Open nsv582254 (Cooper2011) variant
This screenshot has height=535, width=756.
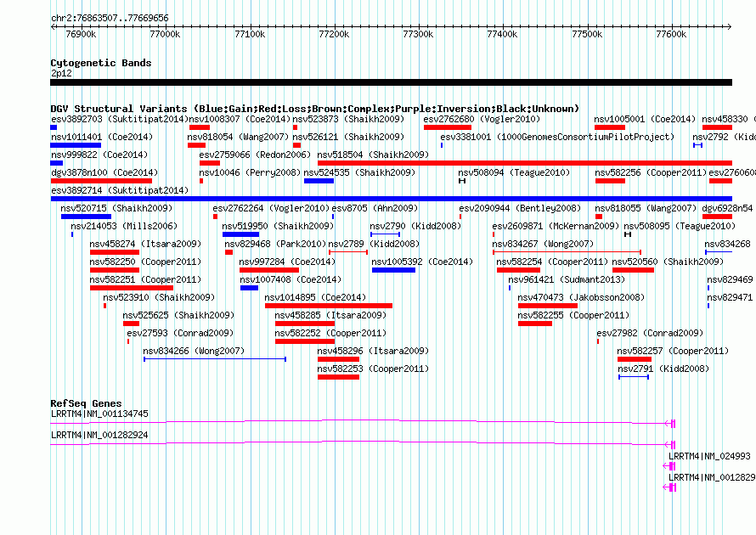pyautogui.click(x=552, y=262)
